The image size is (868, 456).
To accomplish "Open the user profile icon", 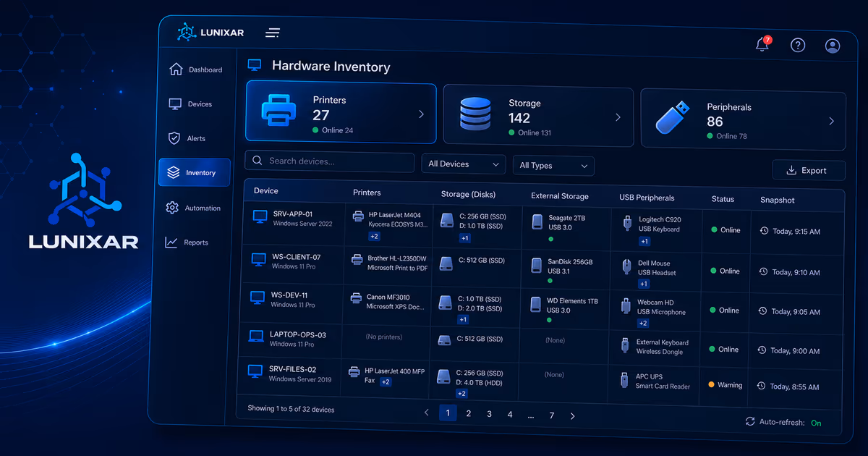I will tap(833, 46).
